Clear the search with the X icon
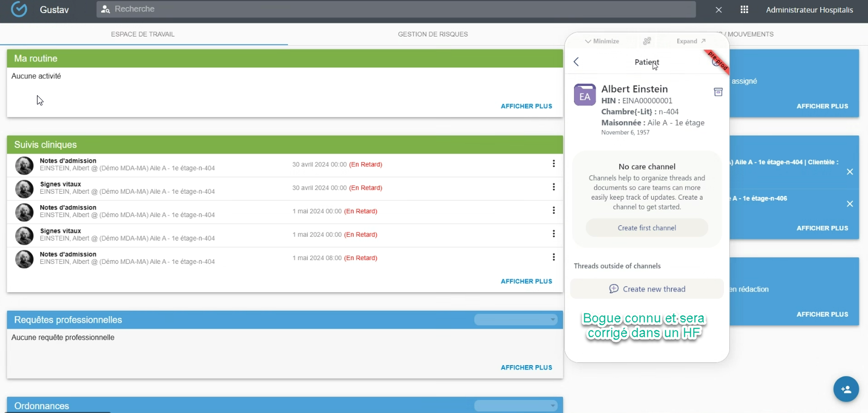This screenshot has width=868, height=413. pos(719,10)
